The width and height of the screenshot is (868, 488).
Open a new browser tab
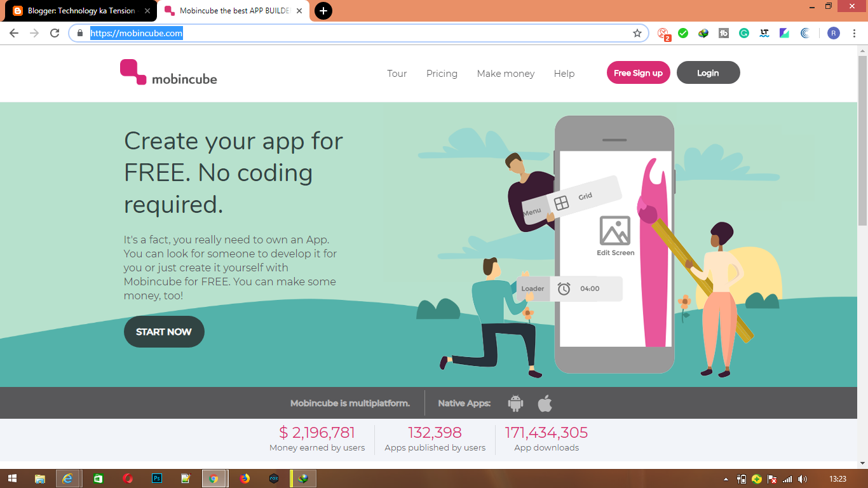[x=323, y=11]
